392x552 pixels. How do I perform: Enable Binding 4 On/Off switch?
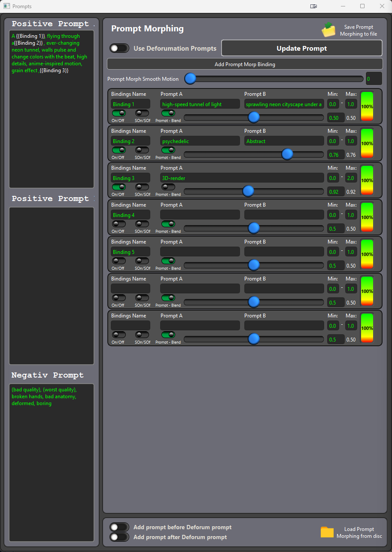click(119, 224)
